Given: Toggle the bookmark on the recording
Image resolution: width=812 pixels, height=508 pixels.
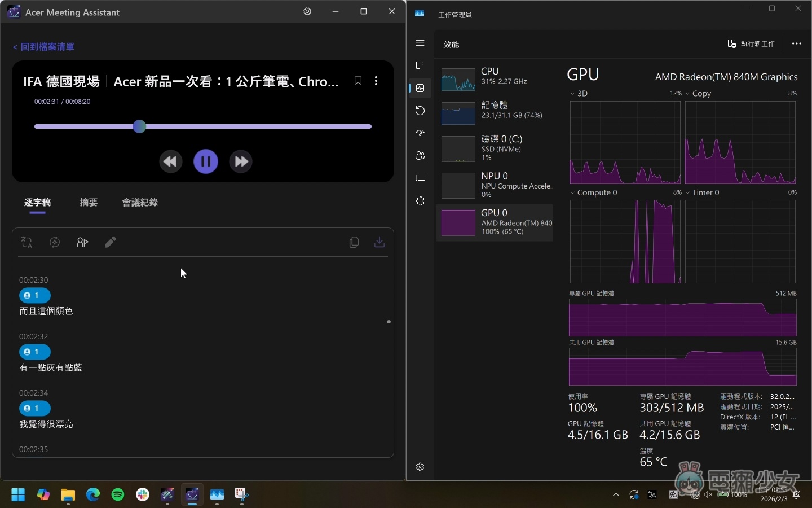Looking at the screenshot, I should (358, 81).
